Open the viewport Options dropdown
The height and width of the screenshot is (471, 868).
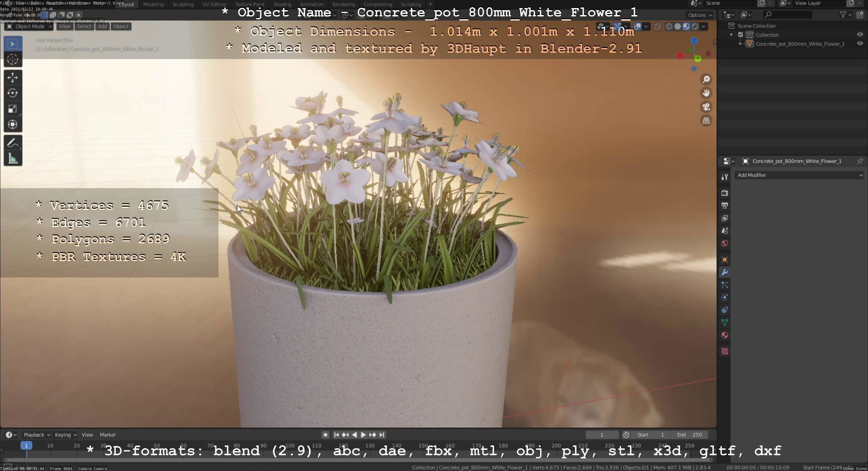coord(700,15)
